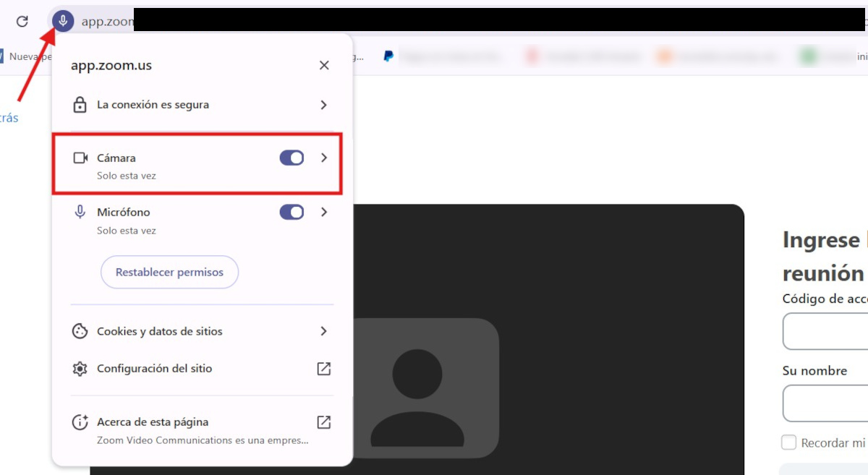Click the lock icon beside La conexión es segura

tap(80, 104)
